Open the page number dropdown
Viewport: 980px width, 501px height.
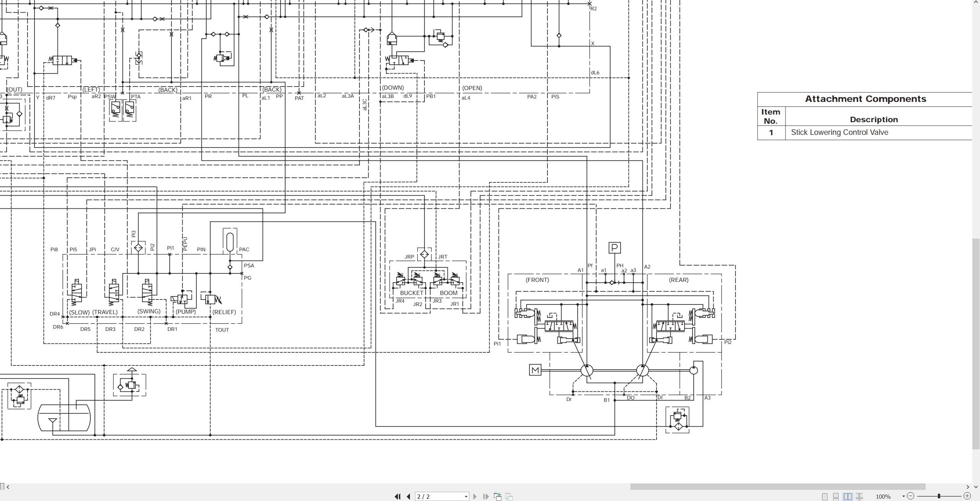pos(466,497)
